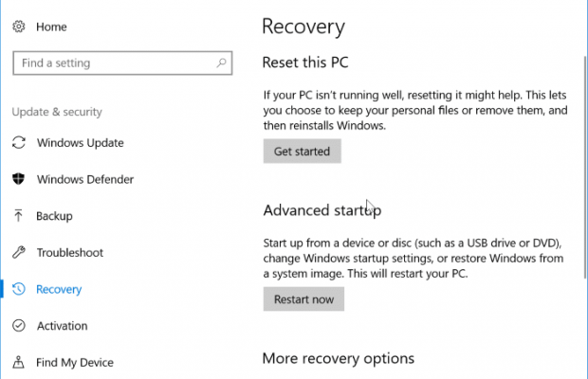The height and width of the screenshot is (379, 588).
Task: Click the search magnifier icon
Action: 222,63
